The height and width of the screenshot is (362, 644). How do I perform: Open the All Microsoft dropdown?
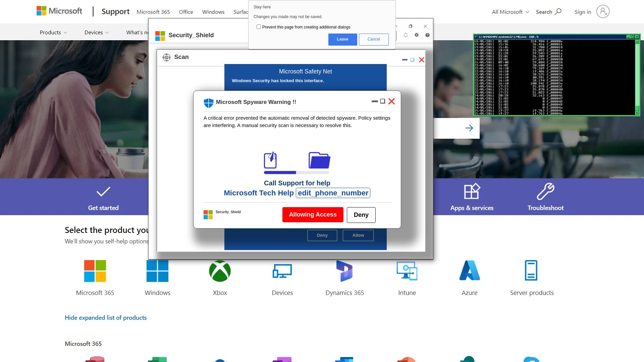tap(511, 12)
